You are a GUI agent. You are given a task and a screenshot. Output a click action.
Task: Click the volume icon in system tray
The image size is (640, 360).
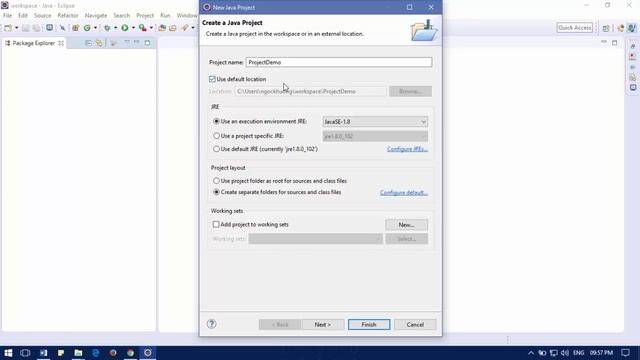pos(564,353)
